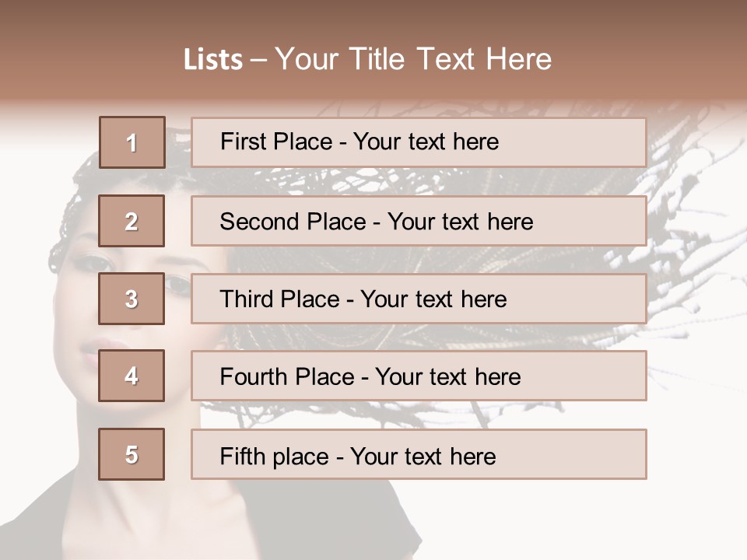Select the number 1 box

click(132, 142)
